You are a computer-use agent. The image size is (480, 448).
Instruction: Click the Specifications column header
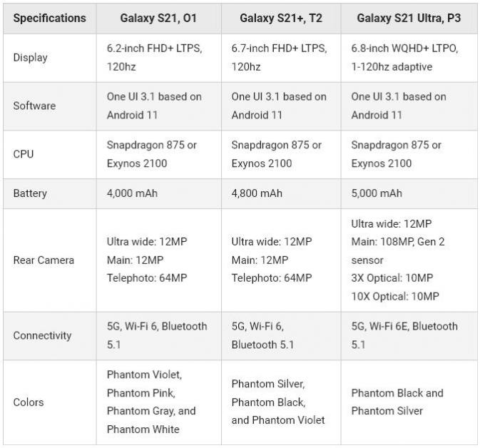(50, 19)
